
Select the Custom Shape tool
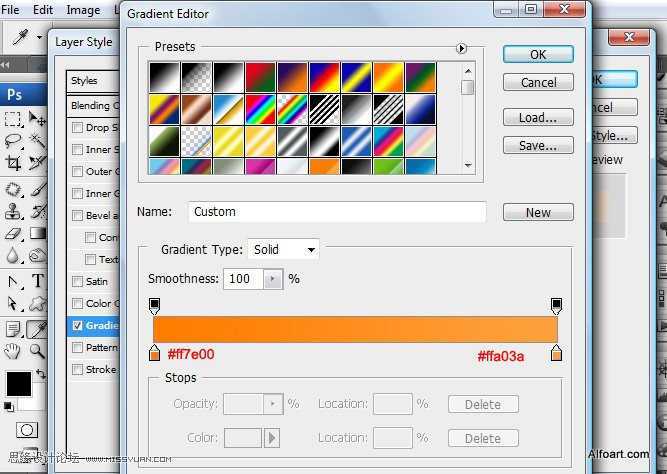coord(38,303)
